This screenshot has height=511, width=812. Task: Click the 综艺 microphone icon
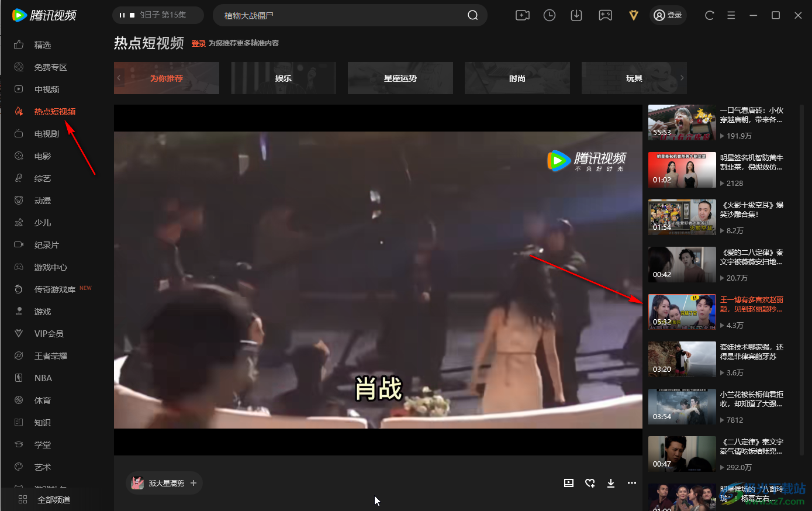pyautogui.click(x=19, y=178)
